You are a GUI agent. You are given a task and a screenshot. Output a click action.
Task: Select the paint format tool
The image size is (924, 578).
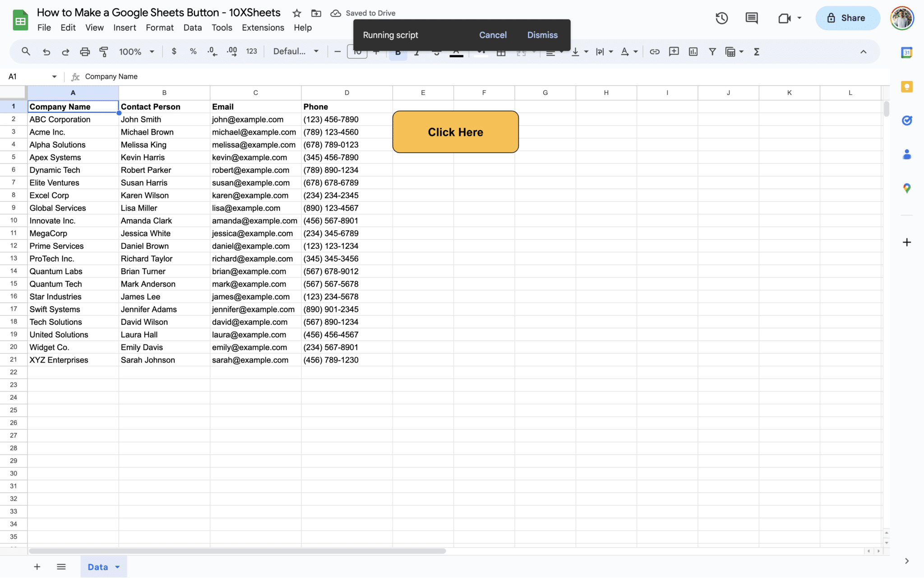104,51
